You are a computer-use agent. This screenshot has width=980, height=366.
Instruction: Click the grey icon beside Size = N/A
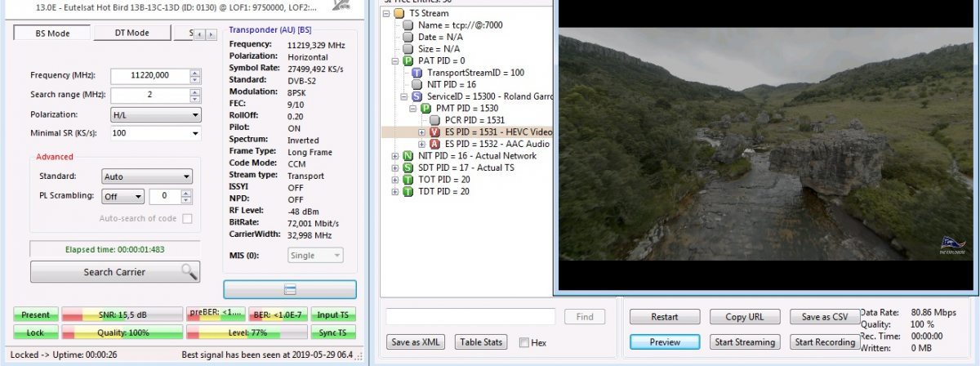408,49
